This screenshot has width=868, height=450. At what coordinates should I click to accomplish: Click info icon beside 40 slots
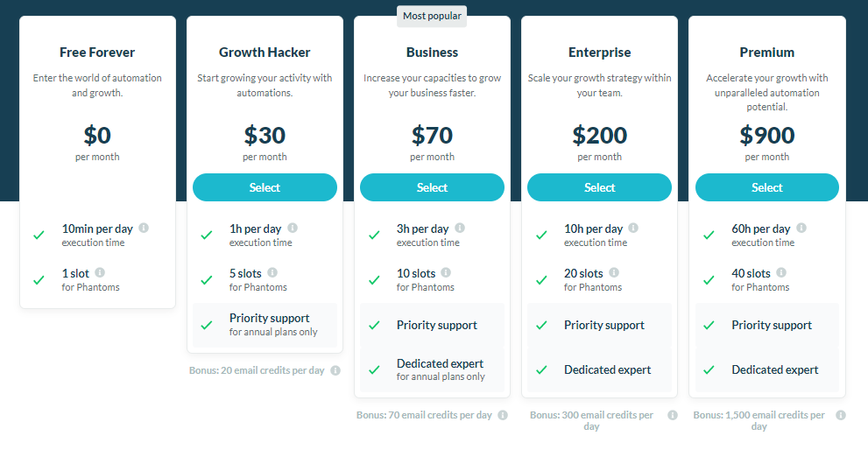click(781, 272)
